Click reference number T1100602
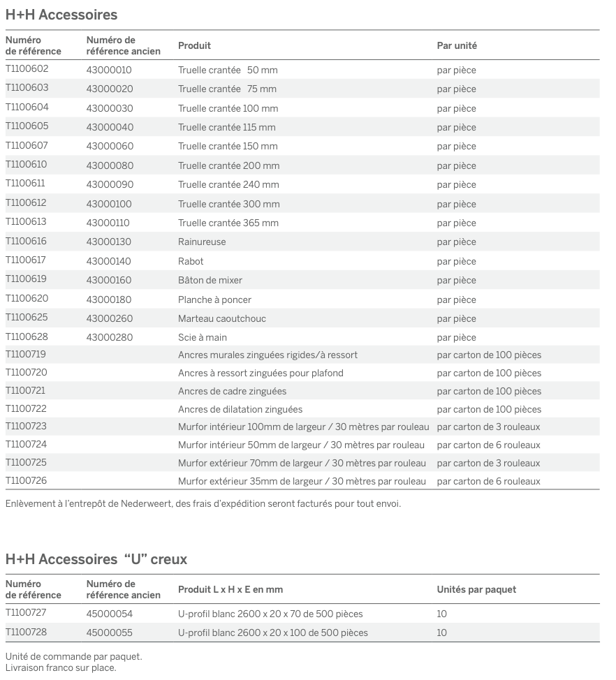The height and width of the screenshot is (680, 616). [27, 69]
